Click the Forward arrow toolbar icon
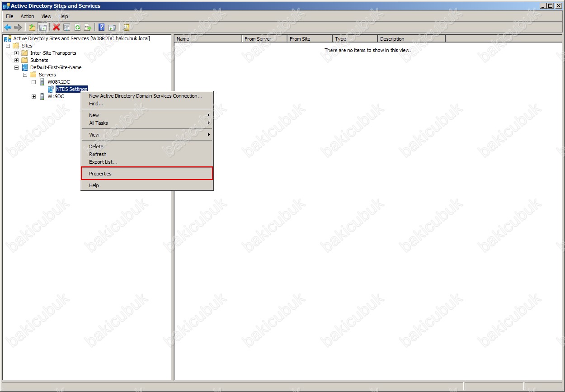This screenshot has height=392, width=565. [18, 28]
